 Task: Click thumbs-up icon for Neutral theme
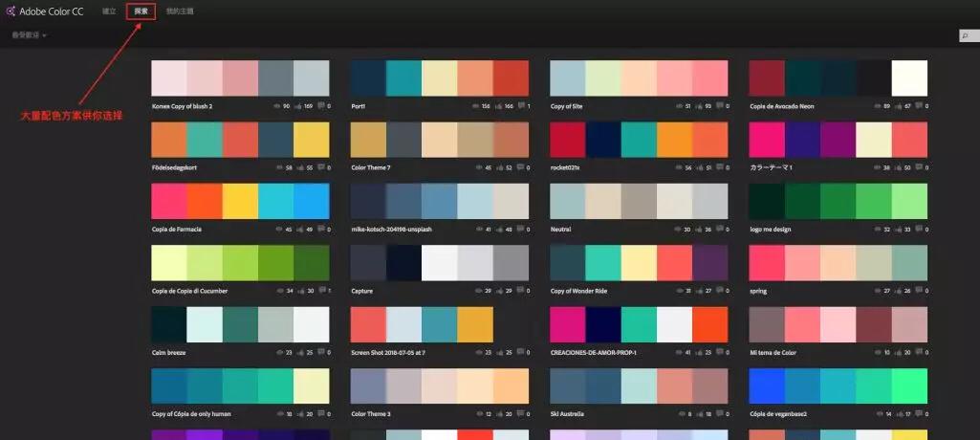(x=698, y=230)
